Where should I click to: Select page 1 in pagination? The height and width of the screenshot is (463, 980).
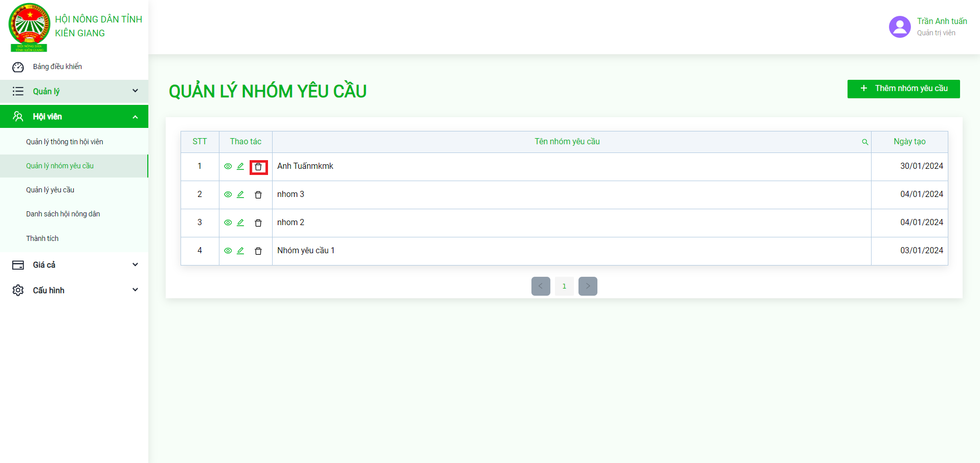pos(564,286)
